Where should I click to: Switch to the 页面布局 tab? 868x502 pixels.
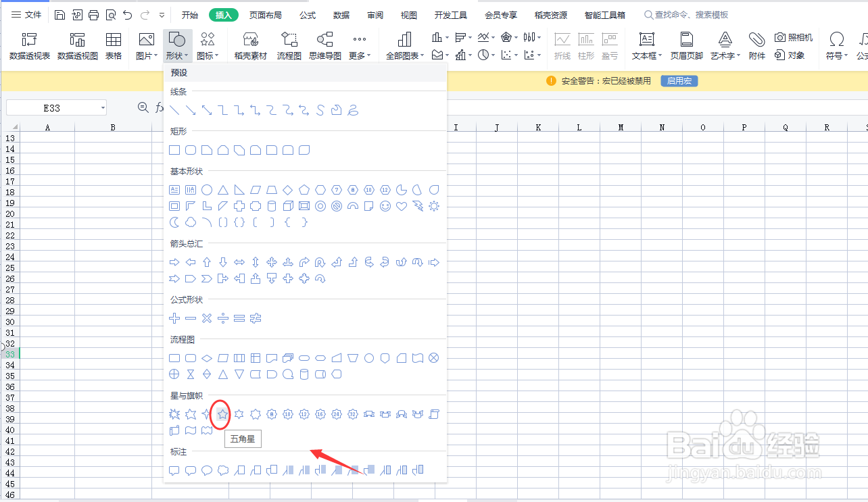coord(266,15)
